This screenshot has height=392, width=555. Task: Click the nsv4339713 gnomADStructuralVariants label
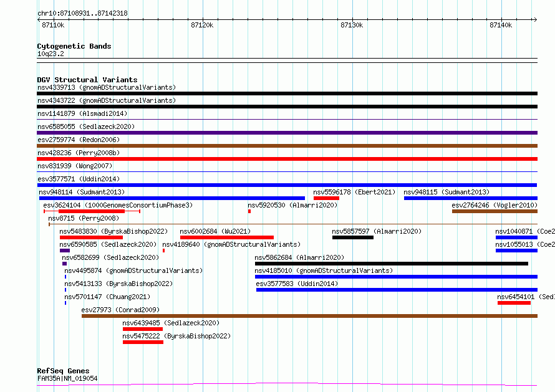107,87
